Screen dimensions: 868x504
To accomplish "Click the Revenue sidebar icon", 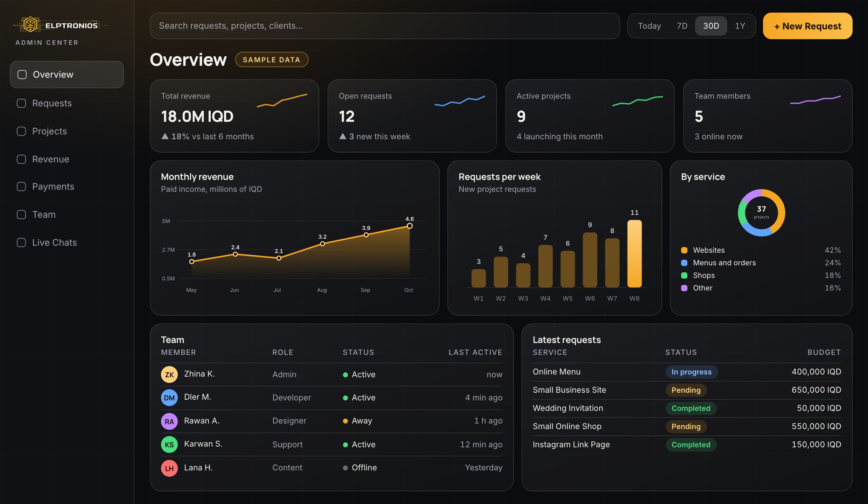I will [x=21, y=159].
